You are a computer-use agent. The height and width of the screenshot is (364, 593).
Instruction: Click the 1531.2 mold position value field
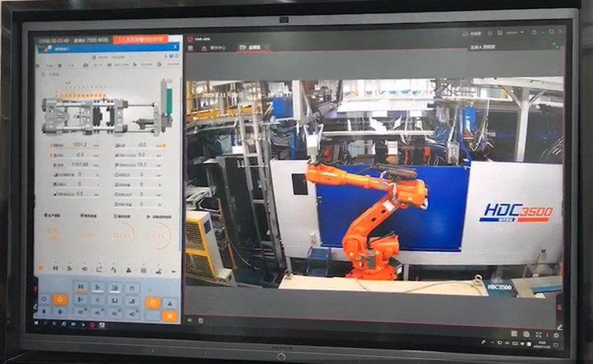80,145
